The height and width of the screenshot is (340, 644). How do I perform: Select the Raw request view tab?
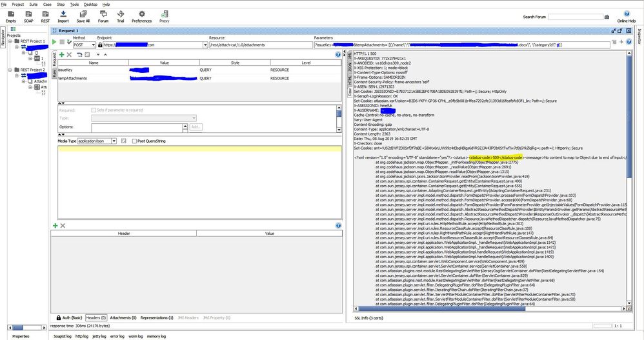click(x=54, y=73)
